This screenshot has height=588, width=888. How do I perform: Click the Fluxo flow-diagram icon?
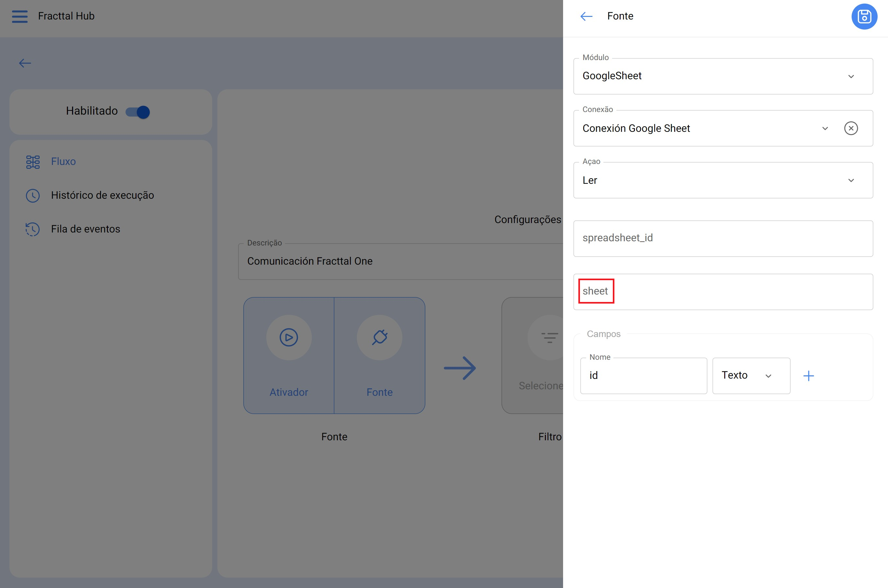click(32, 162)
